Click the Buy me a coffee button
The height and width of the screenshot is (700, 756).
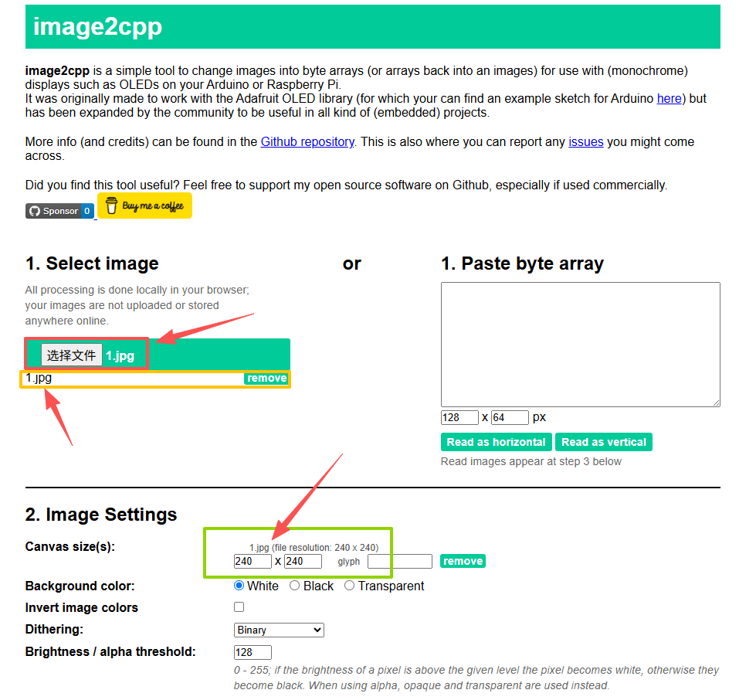click(144, 206)
